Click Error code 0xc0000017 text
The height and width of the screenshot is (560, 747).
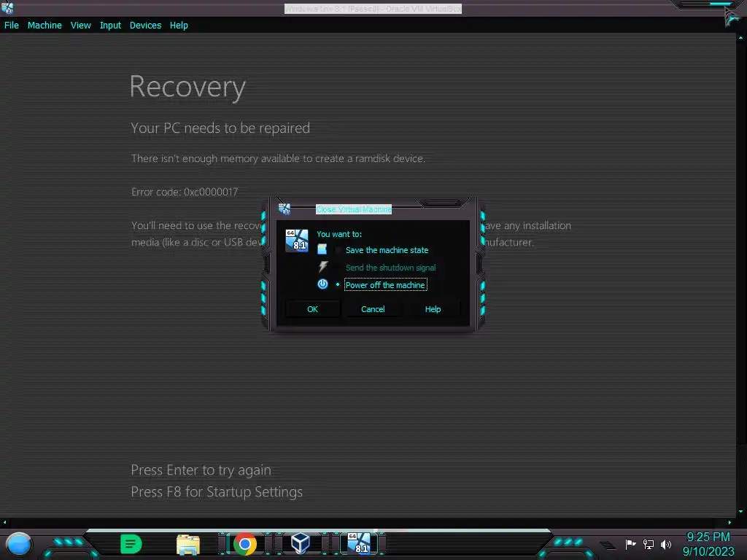(x=185, y=192)
